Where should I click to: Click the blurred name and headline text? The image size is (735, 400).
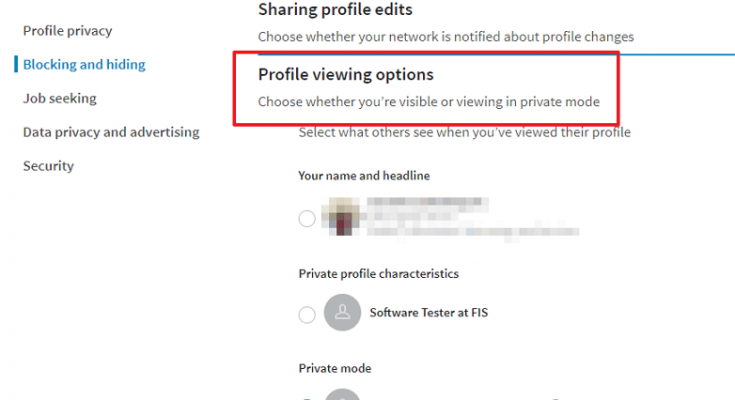click(472, 218)
